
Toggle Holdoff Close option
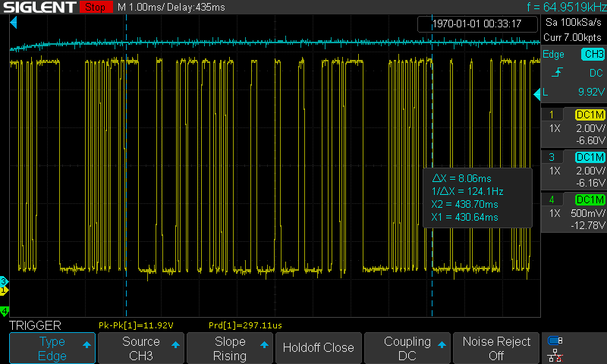[x=318, y=348]
